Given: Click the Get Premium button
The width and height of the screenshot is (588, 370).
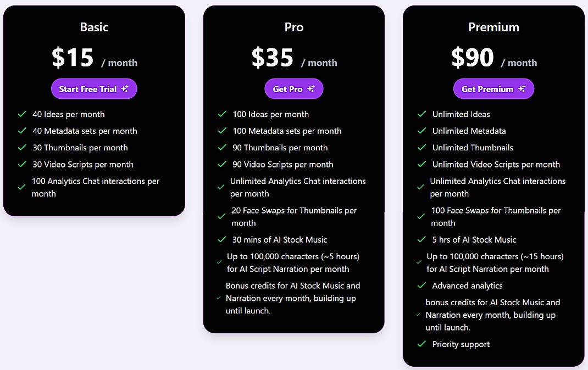Looking at the screenshot, I should click(x=493, y=88).
